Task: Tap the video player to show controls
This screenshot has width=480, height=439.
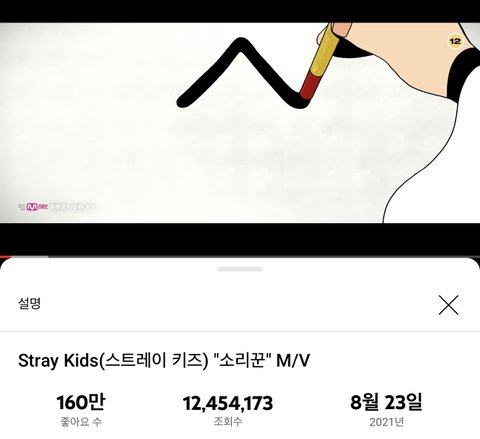Action: click(x=240, y=123)
